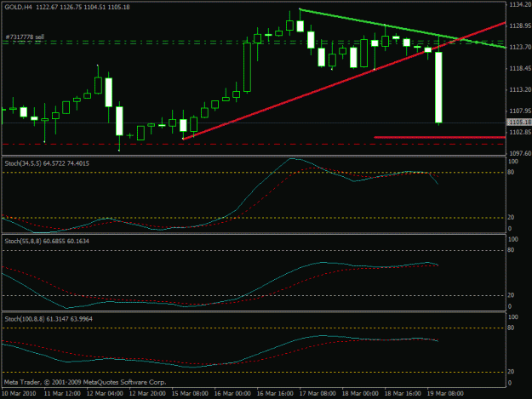Image resolution: width=532 pixels, height=399 pixels.
Task: Click price scale value 1113.20
Action: 520,89
